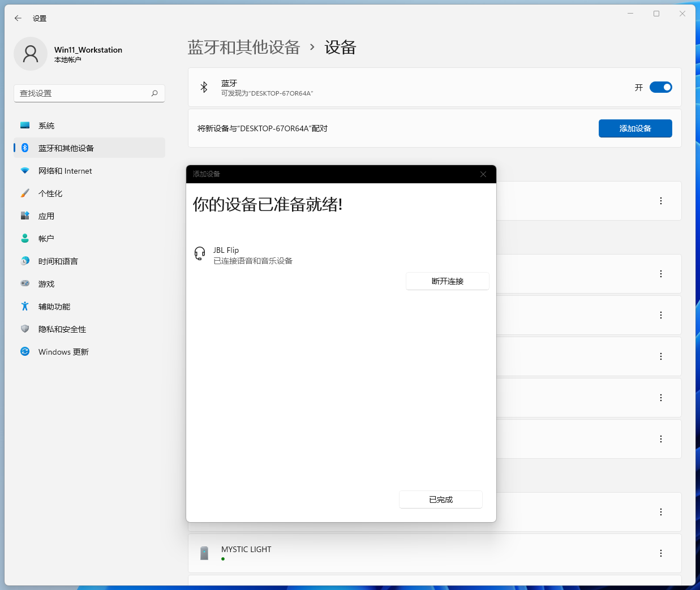Minimize the Settings window
The image size is (700, 590).
(630, 14)
